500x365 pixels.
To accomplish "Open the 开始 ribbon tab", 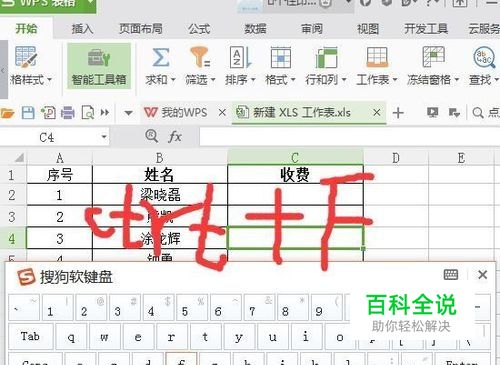I will point(26,29).
